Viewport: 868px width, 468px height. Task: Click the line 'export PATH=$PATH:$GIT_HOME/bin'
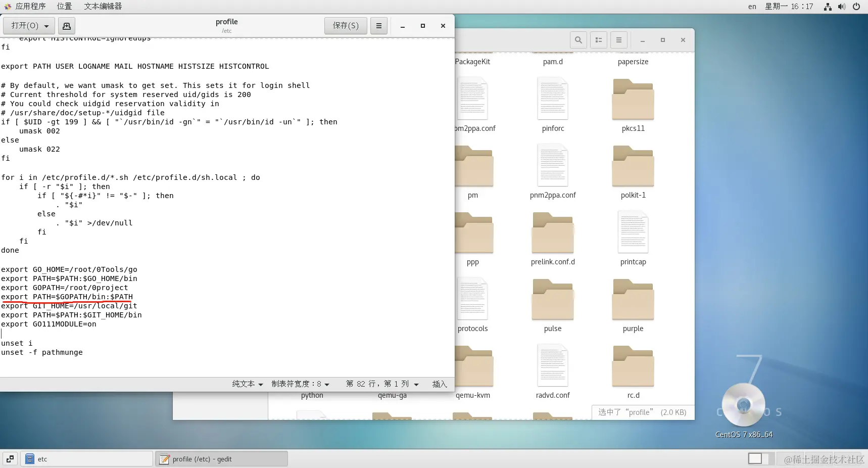pyautogui.click(x=71, y=315)
